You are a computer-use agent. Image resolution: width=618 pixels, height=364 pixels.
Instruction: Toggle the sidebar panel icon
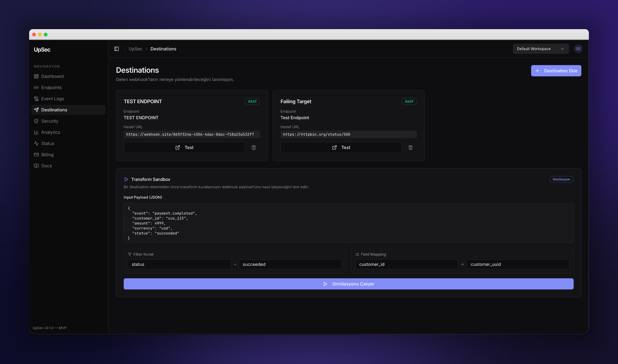point(117,49)
